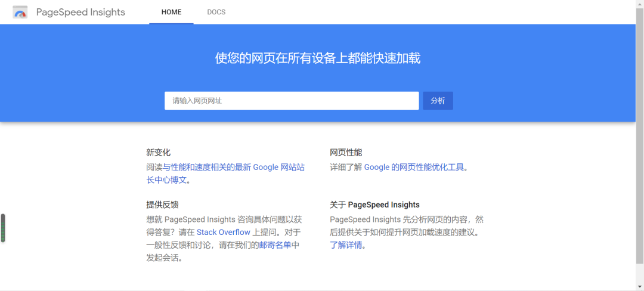The image size is (644, 291).
Task: Click the green level meter widget at left edge
Action: coord(3,228)
